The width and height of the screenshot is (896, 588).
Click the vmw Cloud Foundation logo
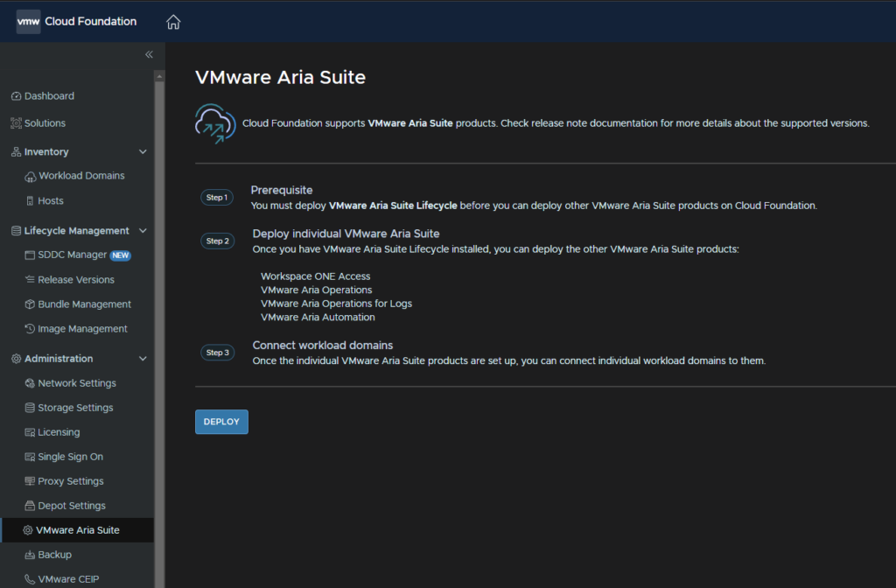[77, 22]
